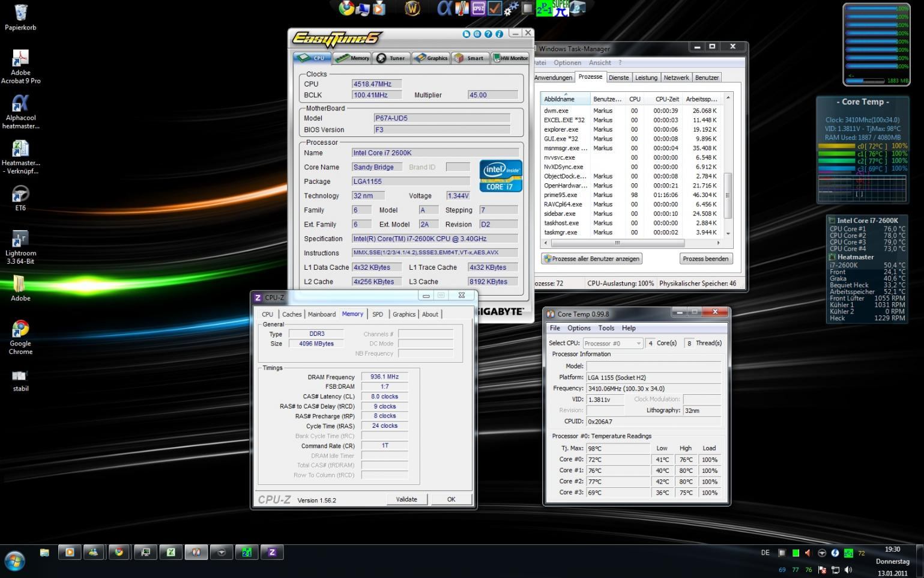Open Task Manager Netzwerk tab
Image resolution: width=924 pixels, height=578 pixels.
click(x=676, y=78)
